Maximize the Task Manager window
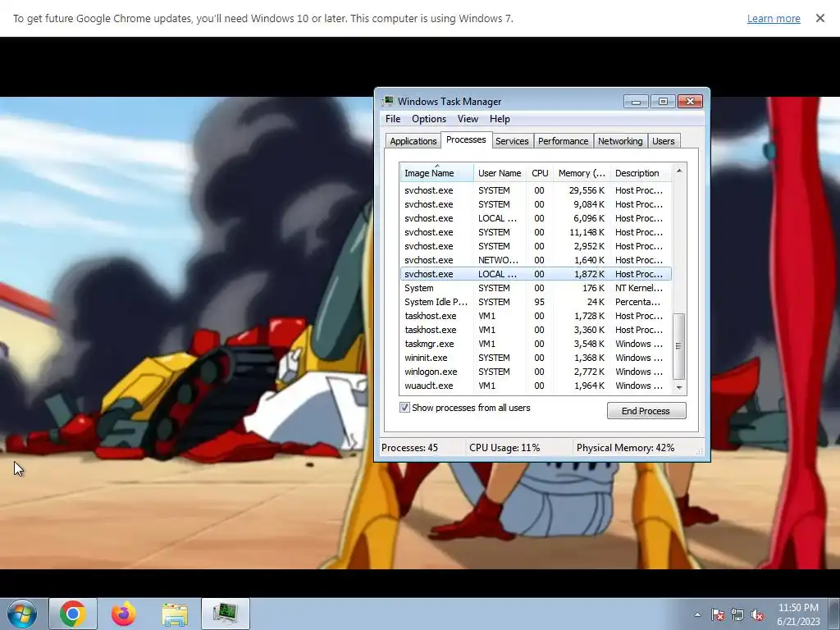The image size is (840, 630). pyautogui.click(x=663, y=101)
